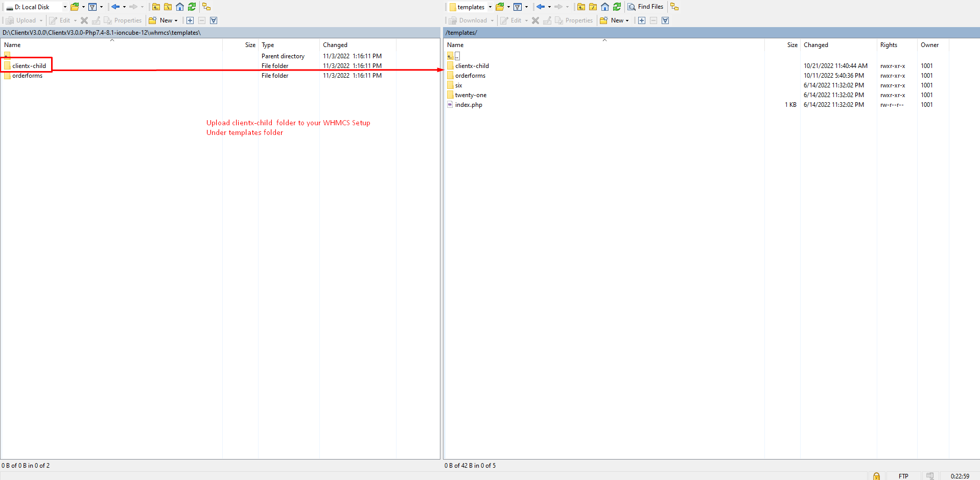Sort local panel by Type column
Image resolution: width=980 pixels, height=480 pixels.
pyautogui.click(x=268, y=45)
